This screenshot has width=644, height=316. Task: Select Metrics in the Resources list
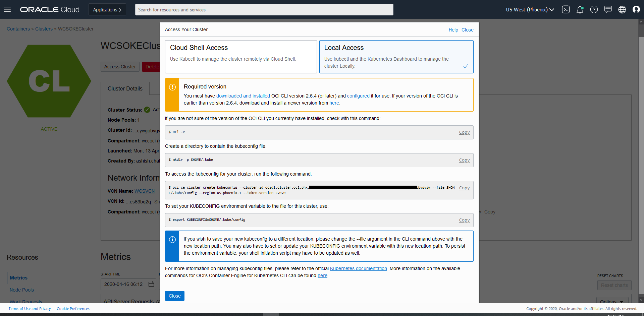coord(19,278)
